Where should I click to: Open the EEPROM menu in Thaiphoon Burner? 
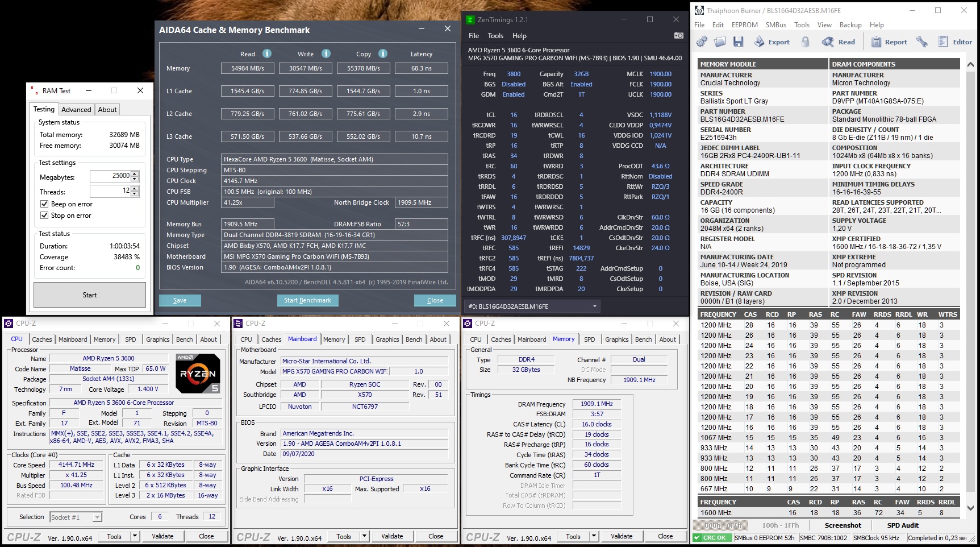(x=744, y=25)
